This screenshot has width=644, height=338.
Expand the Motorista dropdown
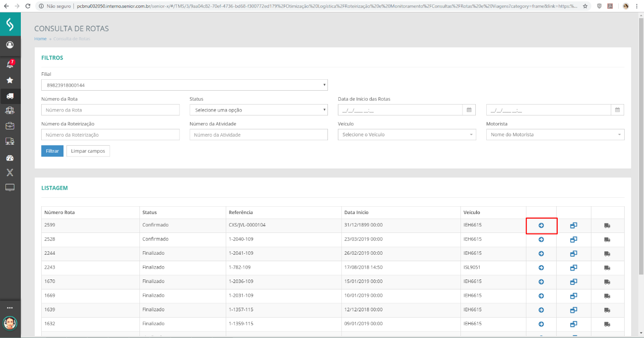pyautogui.click(x=555, y=135)
